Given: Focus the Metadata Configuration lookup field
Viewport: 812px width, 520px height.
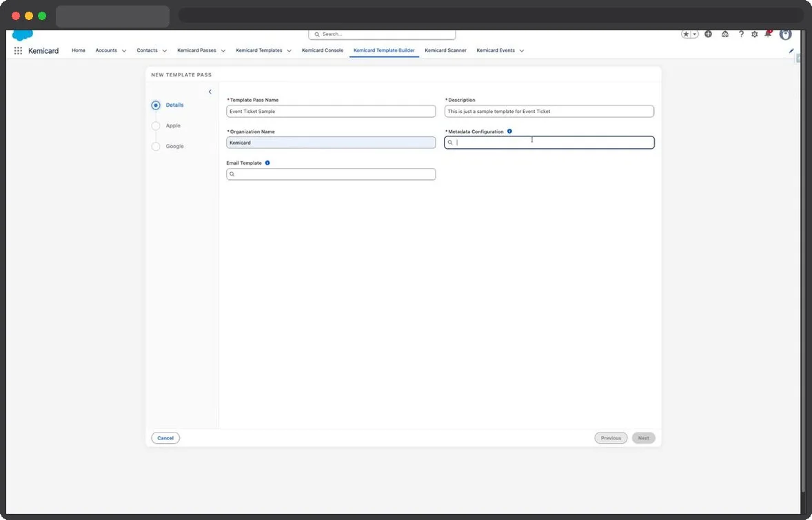Looking at the screenshot, I should (549, 143).
